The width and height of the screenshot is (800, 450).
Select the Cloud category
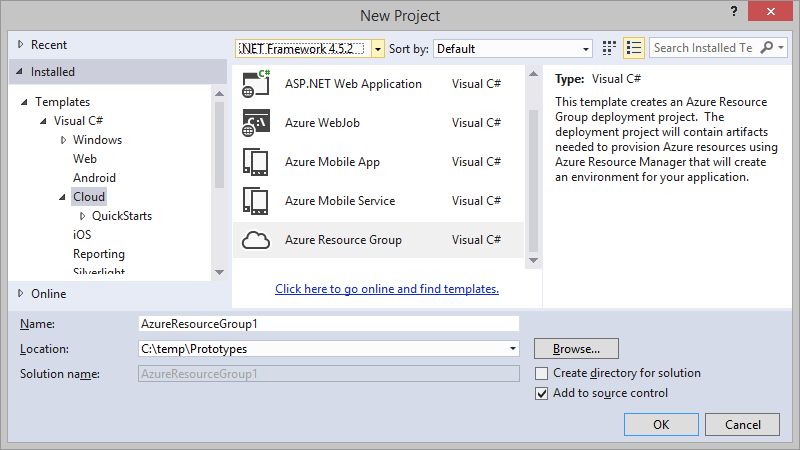coord(89,197)
